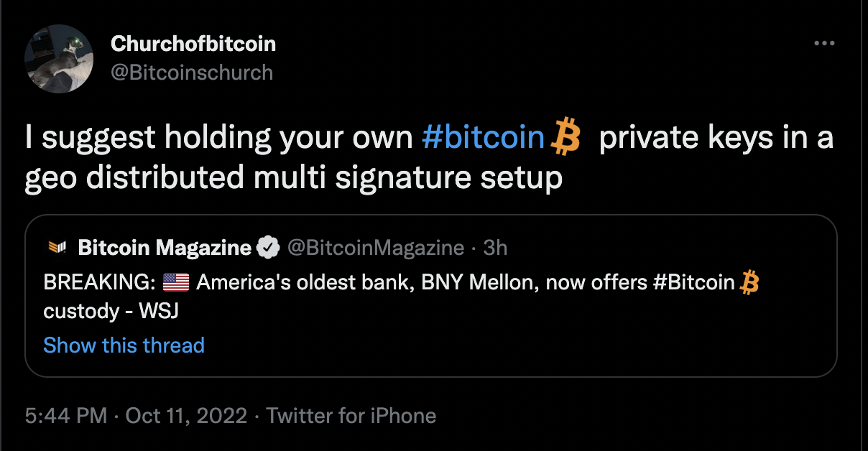
Task: Click the Bitcoin emoji in the quoted tweet
Action: coord(749,282)
